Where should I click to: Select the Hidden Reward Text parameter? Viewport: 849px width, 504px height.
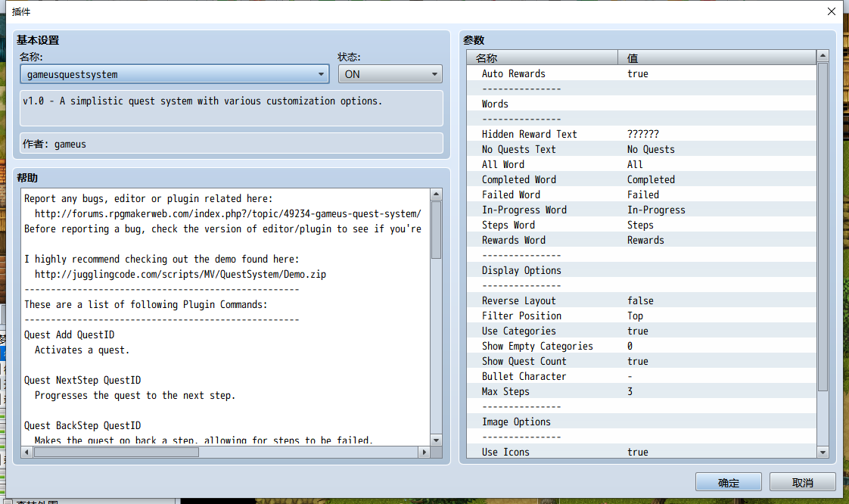point(642,134)
